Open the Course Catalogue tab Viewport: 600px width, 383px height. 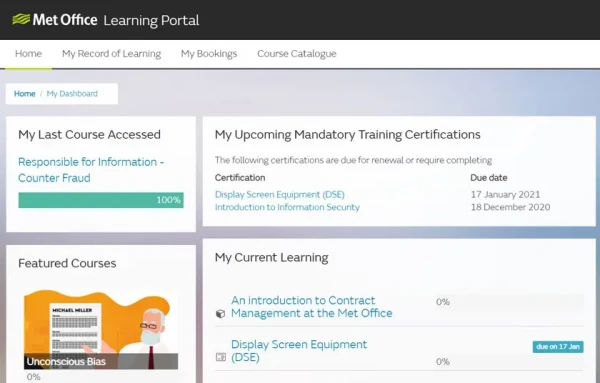point(297,54)
